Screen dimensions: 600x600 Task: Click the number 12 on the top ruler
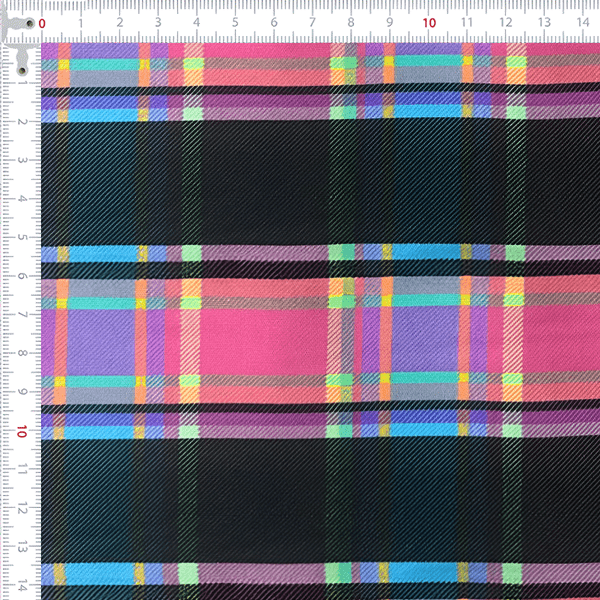(506, 22)
